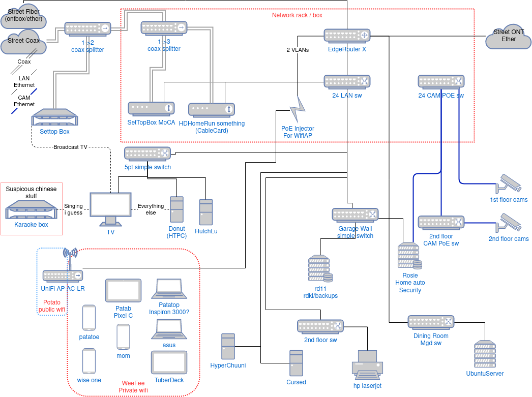Click the TV monitor icon
532x397 pixels.
click(110, 209)
